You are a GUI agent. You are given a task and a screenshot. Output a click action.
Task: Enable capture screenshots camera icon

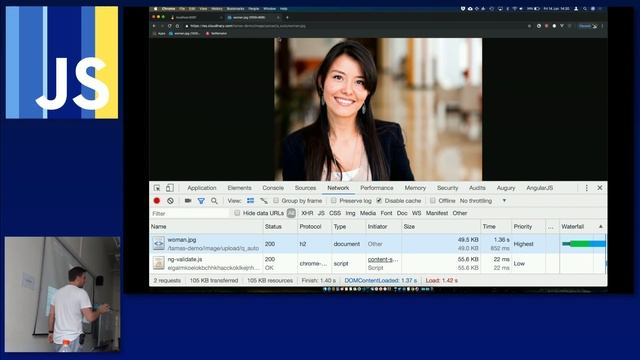click(x=188, y=201)
